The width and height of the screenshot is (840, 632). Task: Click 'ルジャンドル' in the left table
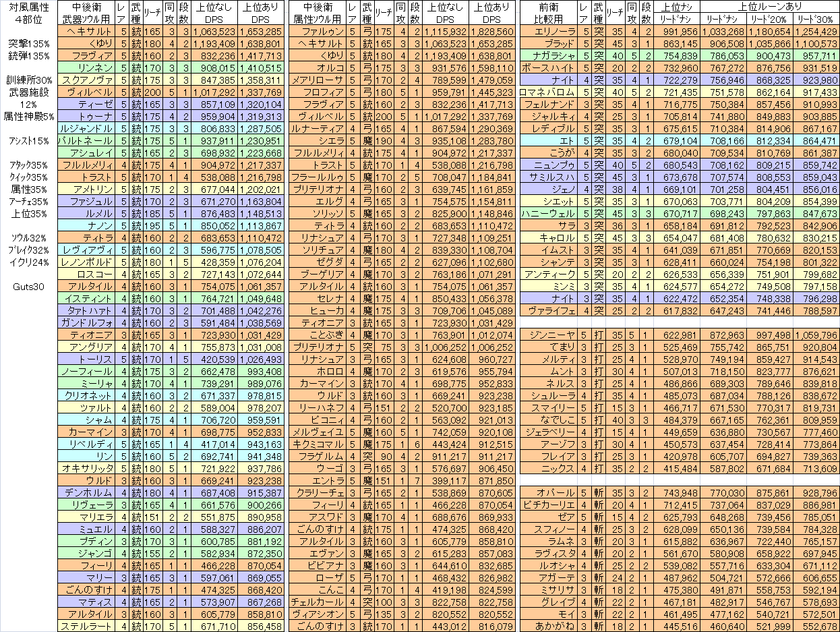86,128
